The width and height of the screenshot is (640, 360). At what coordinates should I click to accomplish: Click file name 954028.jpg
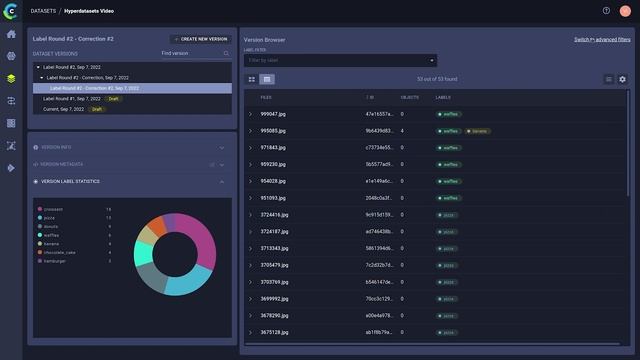[x=273, y=181]
